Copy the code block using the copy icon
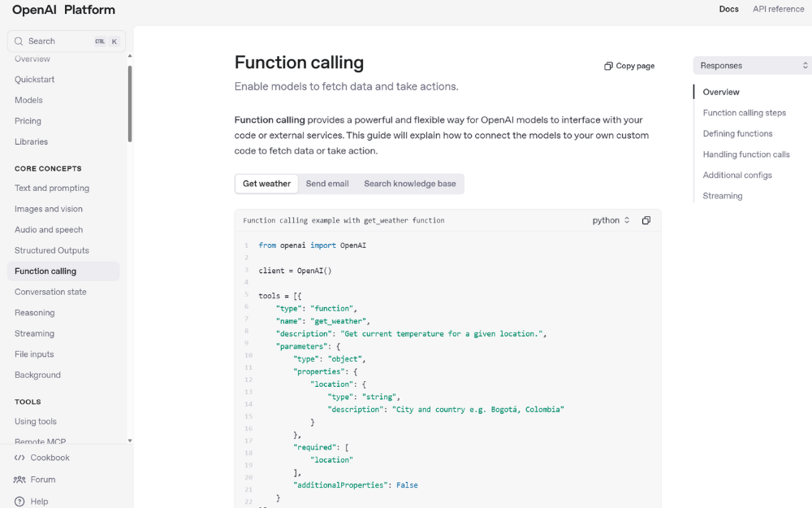This screenshot has width=812, height=508. [646, 220]
